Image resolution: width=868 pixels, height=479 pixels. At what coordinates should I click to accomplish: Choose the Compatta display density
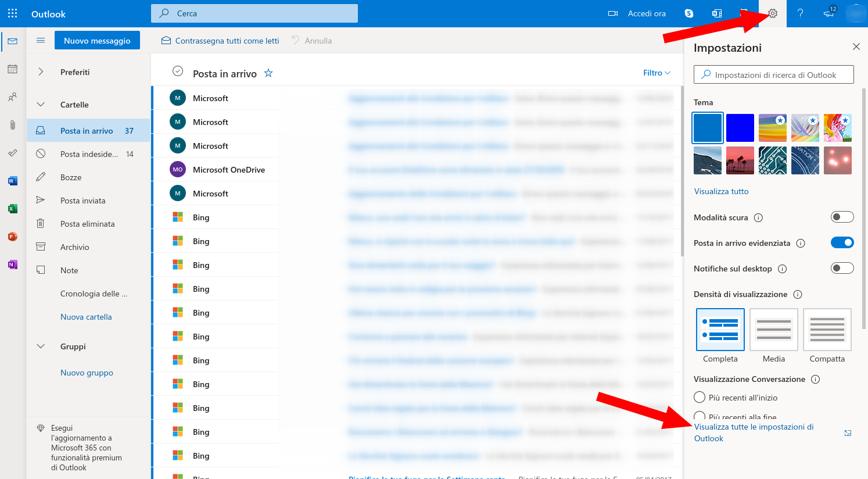827,330
